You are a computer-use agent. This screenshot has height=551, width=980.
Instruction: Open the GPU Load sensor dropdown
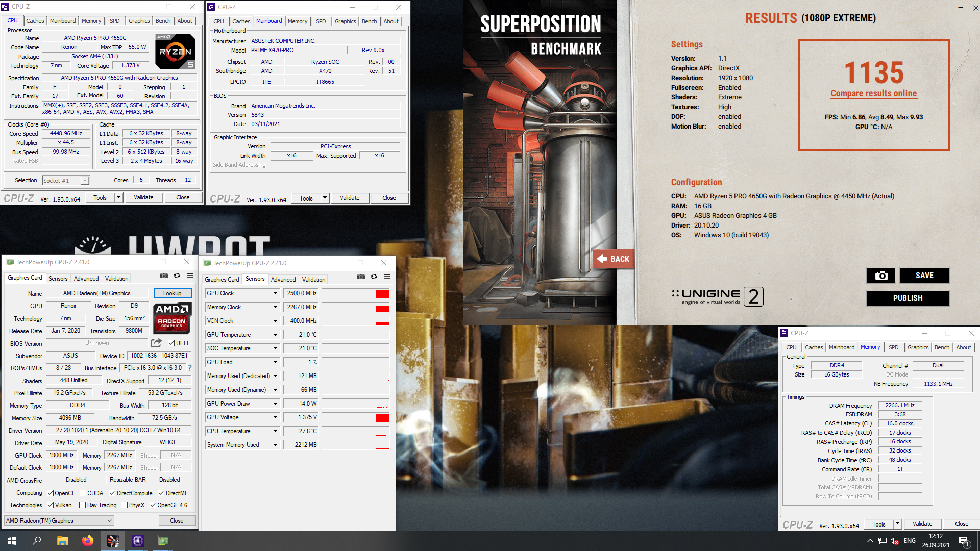coord(275,362)
